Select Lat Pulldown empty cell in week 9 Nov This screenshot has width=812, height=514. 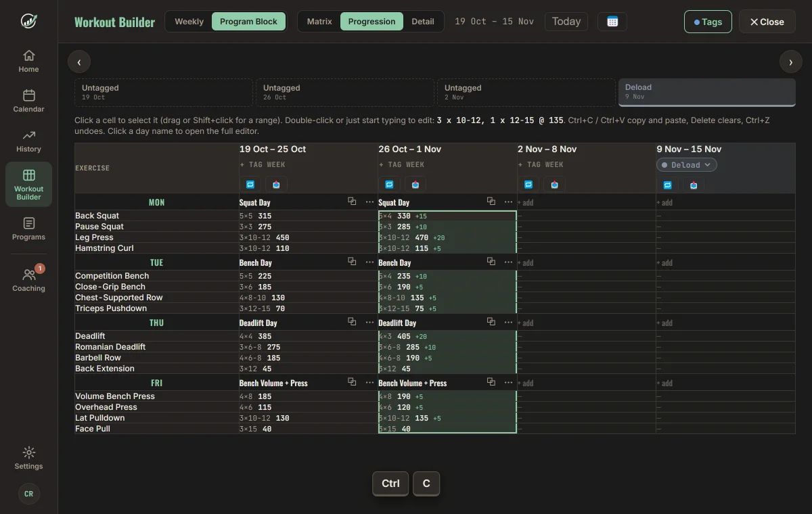725,418
